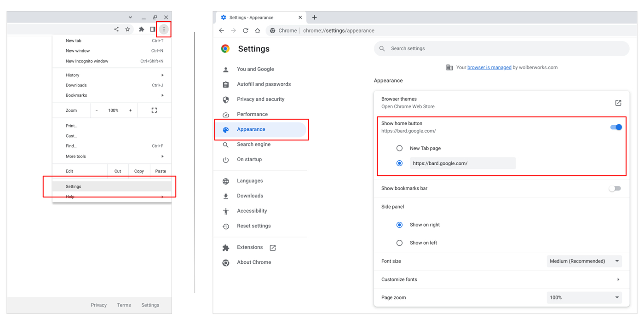644x325 pixels.
Task: Open the Page zoom dropdown
Action: [584, 297]
